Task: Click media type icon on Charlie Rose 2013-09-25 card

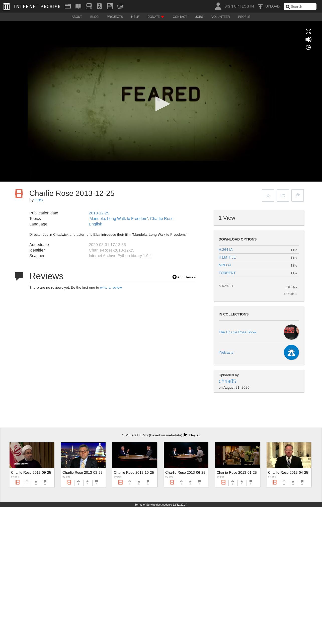Action: pyautogui.click(x=18, y=482)
